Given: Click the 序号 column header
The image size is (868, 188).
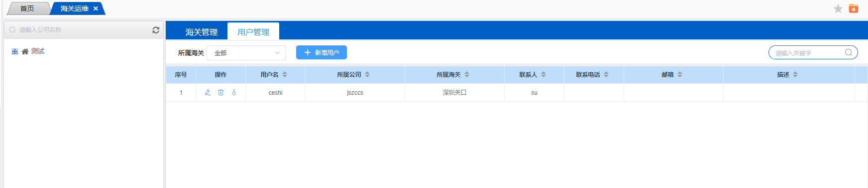Looking at the screenshot, I should tap(181, 74).
